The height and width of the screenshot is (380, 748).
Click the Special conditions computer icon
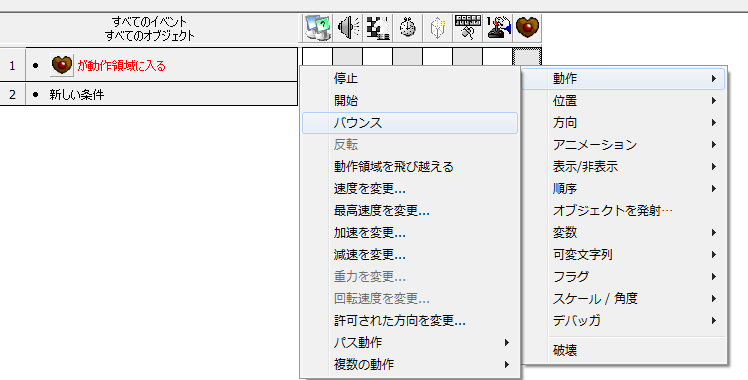click(x=318, y=28)
